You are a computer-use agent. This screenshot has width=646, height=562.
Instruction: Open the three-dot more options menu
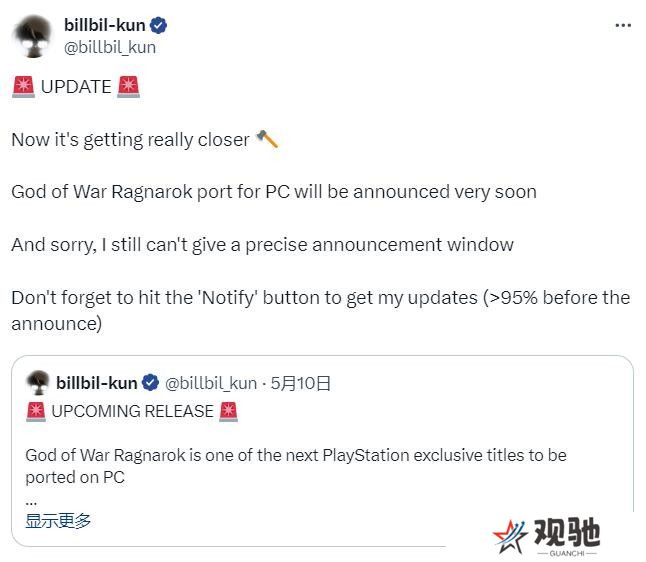point(623,26)
